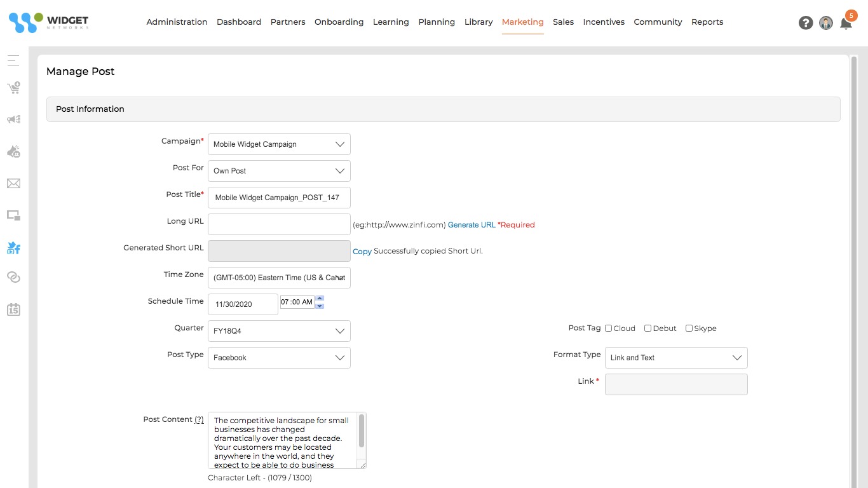Open the Reports menu
Viewport: 868px width, 488px height.
[707, 22]
